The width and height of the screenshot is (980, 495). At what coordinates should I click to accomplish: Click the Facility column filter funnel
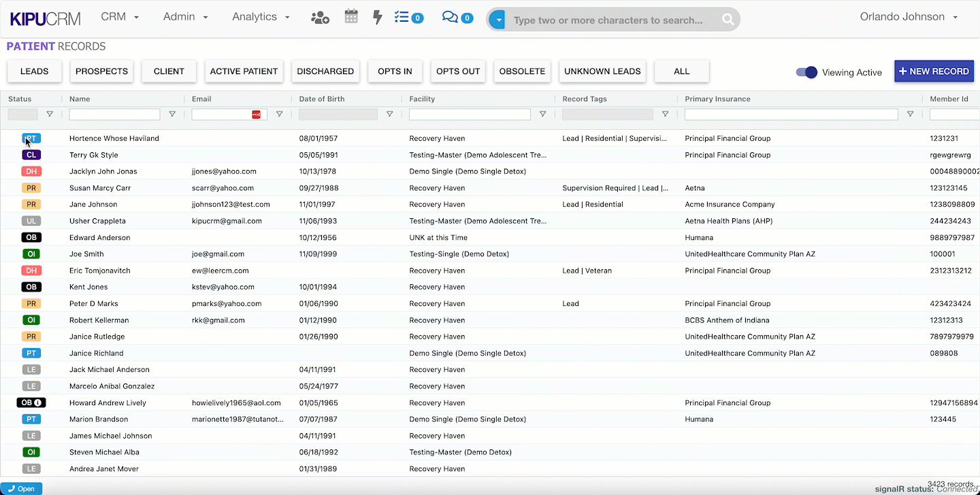click(x=542, y=114)
